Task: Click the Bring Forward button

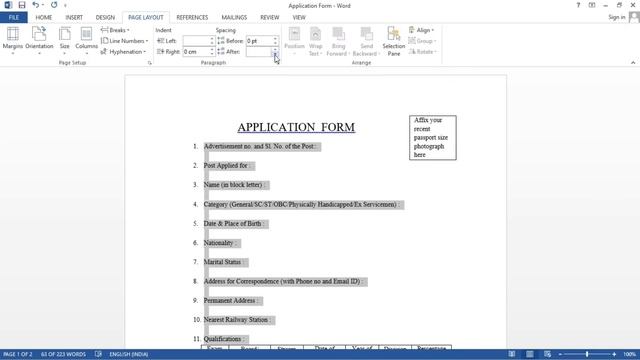Action: click(x=338, y=41)
